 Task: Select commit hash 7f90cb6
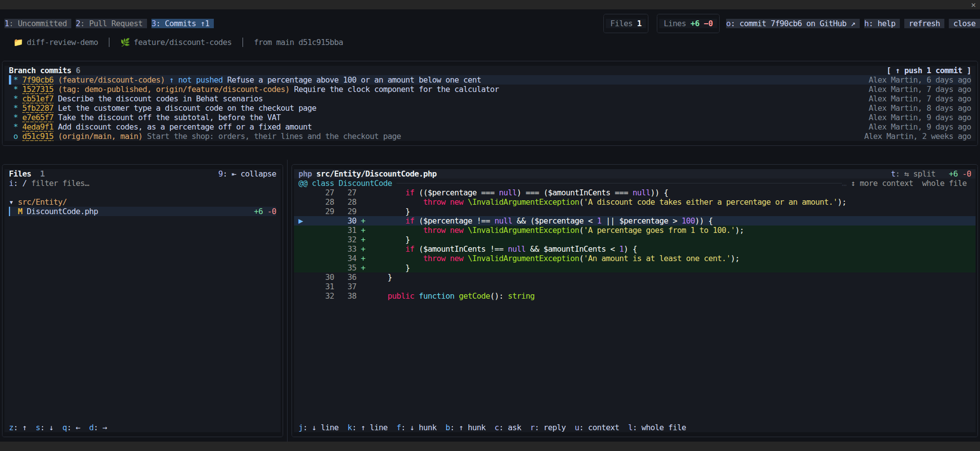[x=38, y=80]
